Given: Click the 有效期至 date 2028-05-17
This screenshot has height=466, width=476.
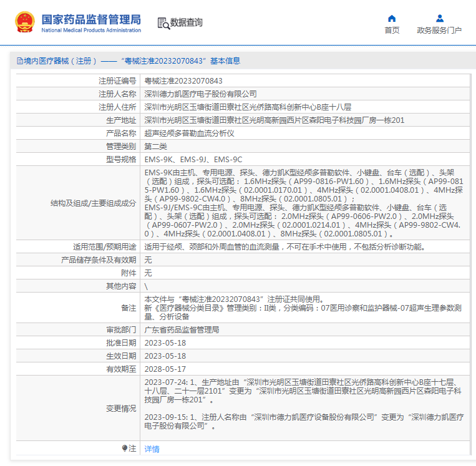Looking at the screenshot, I should click(165, 369).
